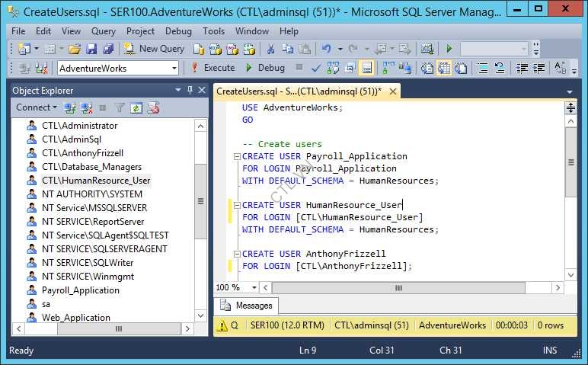Click the Cut scissors icon

pos(270,48)
